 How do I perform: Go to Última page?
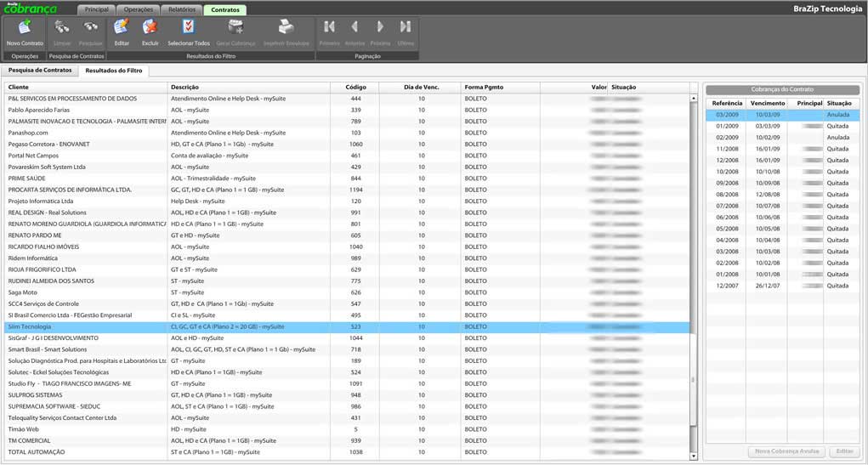coord(406,26)
